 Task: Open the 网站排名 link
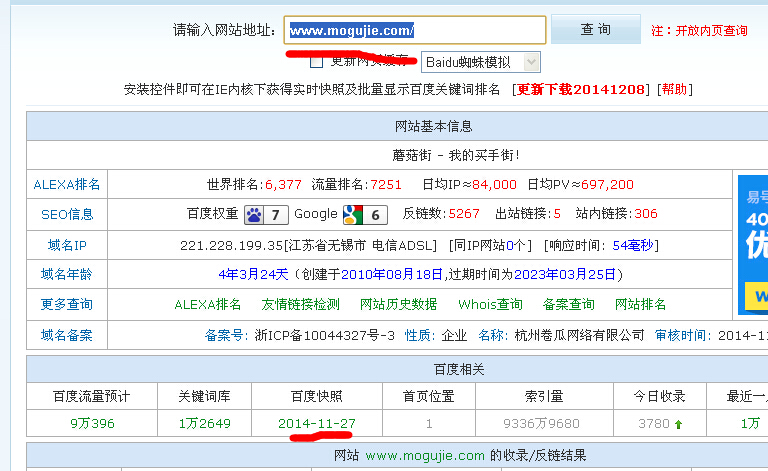641,305
